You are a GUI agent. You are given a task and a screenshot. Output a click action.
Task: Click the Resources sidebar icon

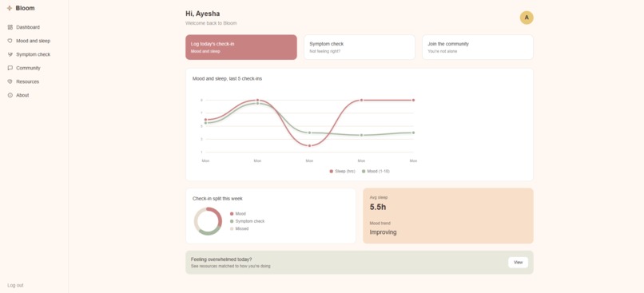pyautogui.click(x=10, y=81)
